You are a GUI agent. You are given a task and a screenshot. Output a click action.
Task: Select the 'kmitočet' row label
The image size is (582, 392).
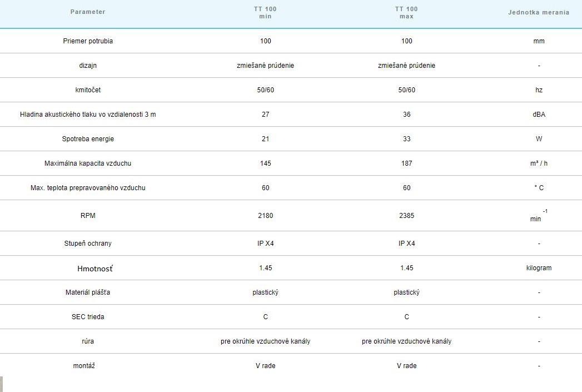88,90
